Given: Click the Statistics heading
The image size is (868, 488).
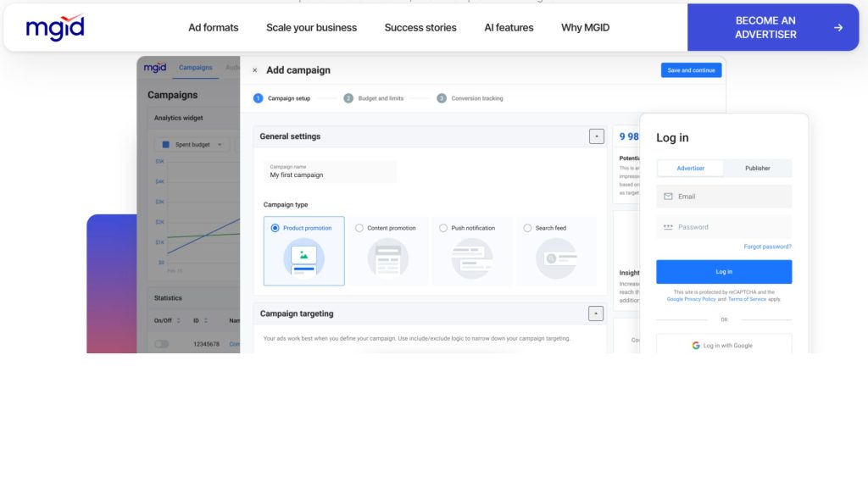Looking at the screenshot, I should [x=168, y=297].
